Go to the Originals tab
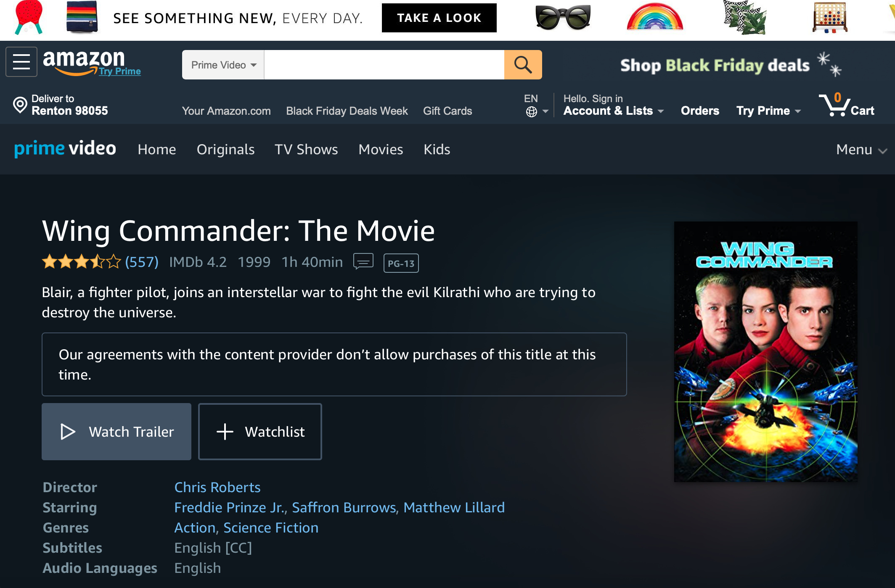Image resolution: width=895 pixels, height=588 pixels. [225, 150]
